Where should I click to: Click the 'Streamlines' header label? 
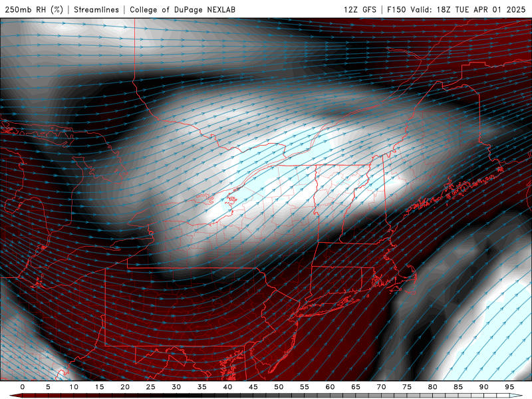96,9
